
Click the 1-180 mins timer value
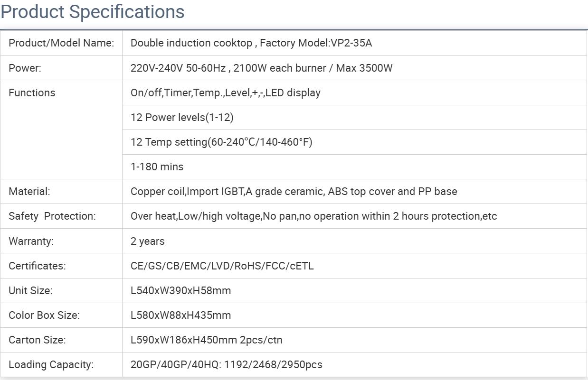click(157, 167)
